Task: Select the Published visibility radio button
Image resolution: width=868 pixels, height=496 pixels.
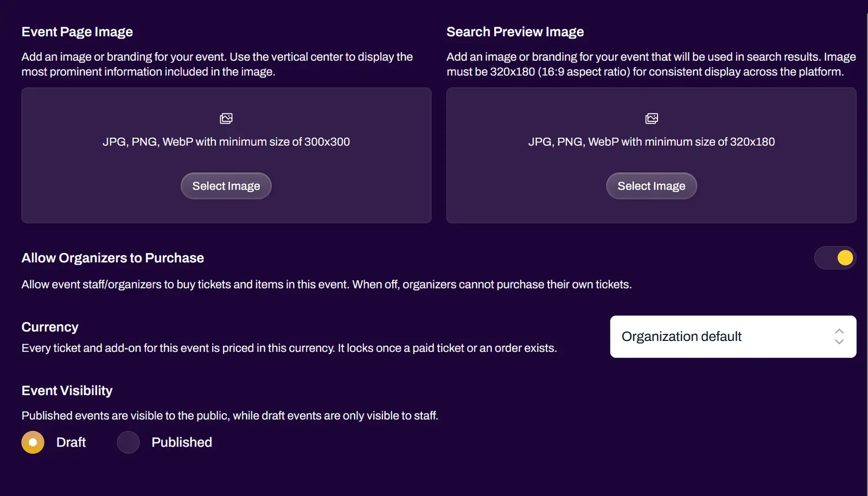Action: click(x=129, y=442)
